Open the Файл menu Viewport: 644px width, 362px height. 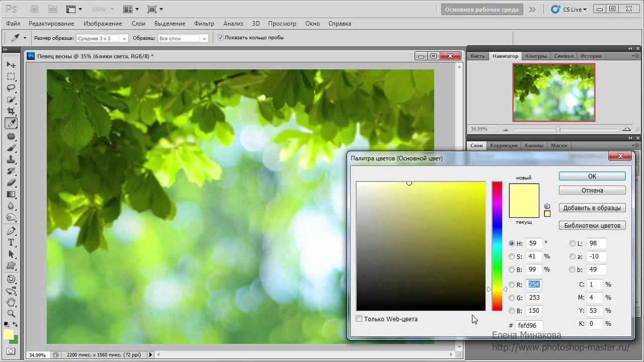[14, 24]
